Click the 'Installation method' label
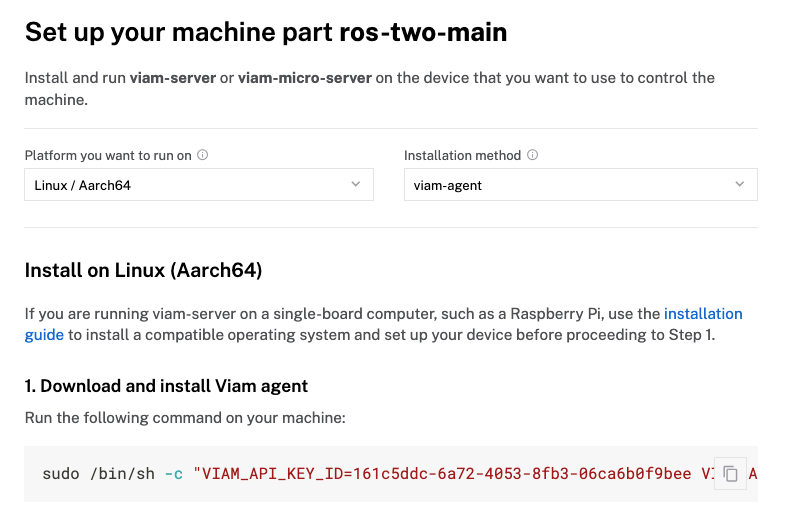The image size is (789, 520). tap(462, 156)
